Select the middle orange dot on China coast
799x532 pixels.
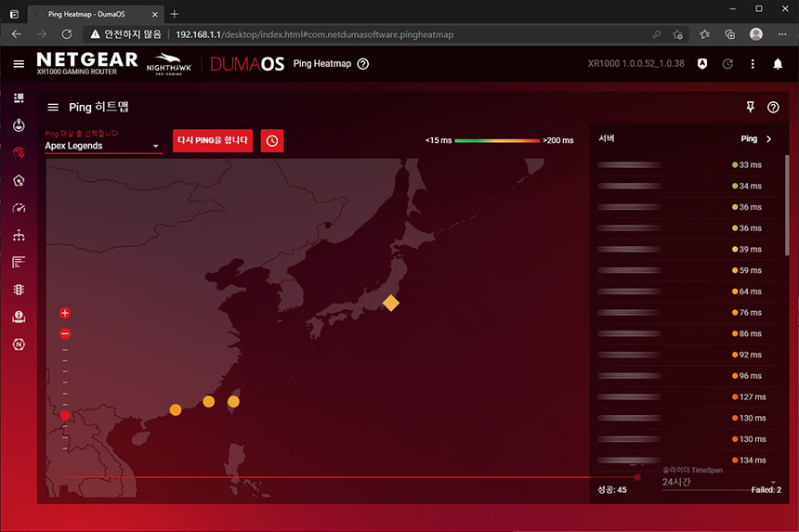point(208,402)
